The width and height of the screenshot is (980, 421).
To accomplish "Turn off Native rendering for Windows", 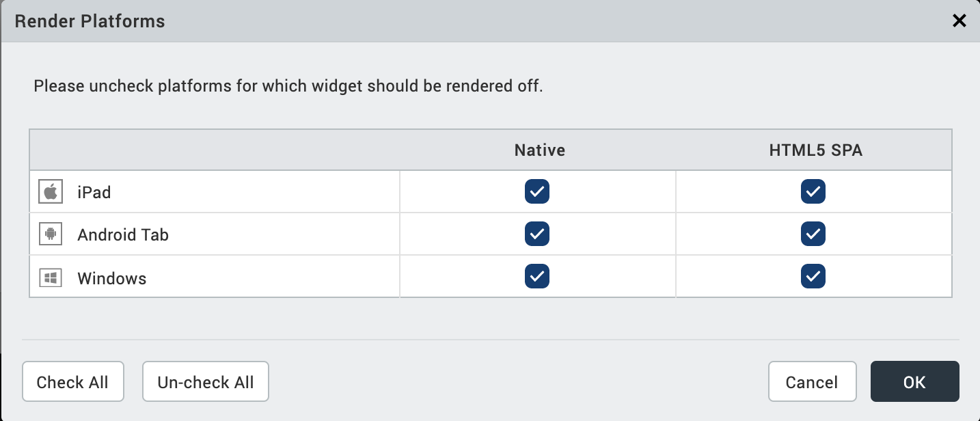I will [537, 277].
